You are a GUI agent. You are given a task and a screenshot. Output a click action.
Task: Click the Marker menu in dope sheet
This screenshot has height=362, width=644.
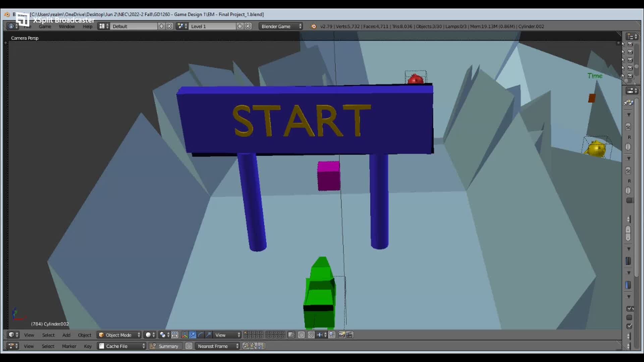tap(69, 346)
